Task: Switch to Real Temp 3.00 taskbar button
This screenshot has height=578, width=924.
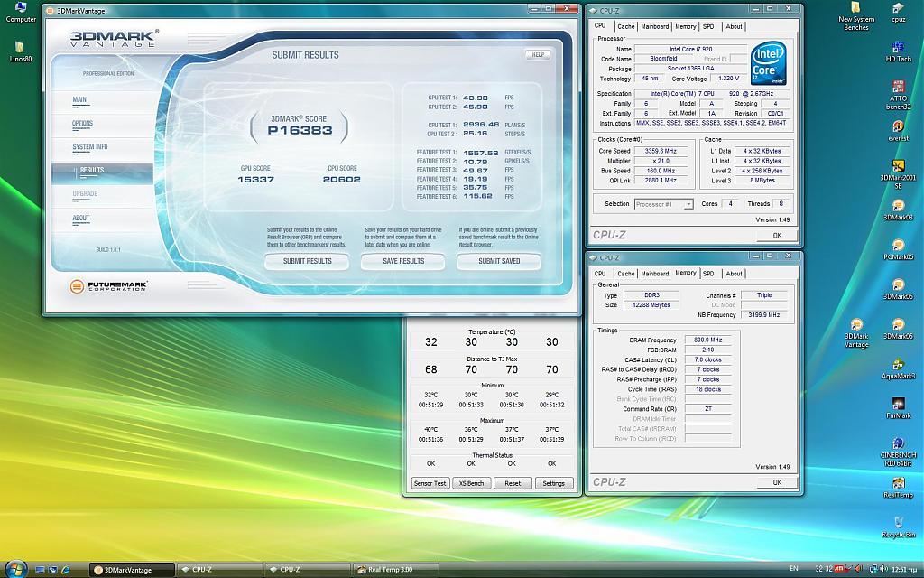Action: [x=395, y=570]
